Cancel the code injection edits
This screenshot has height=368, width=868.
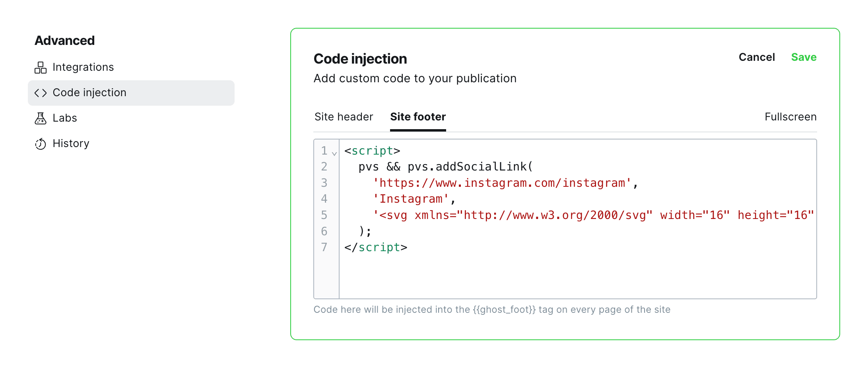[757, 57]
